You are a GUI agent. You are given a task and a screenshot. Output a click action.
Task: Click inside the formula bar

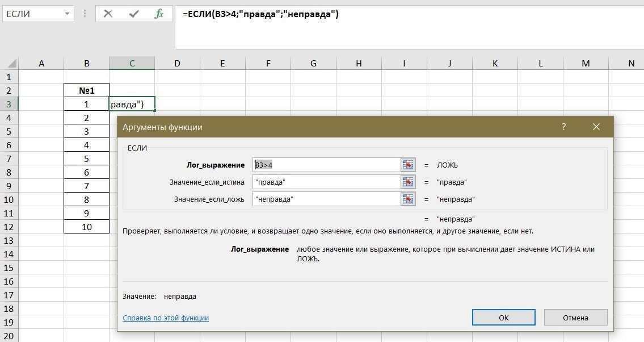coord(340,14)
